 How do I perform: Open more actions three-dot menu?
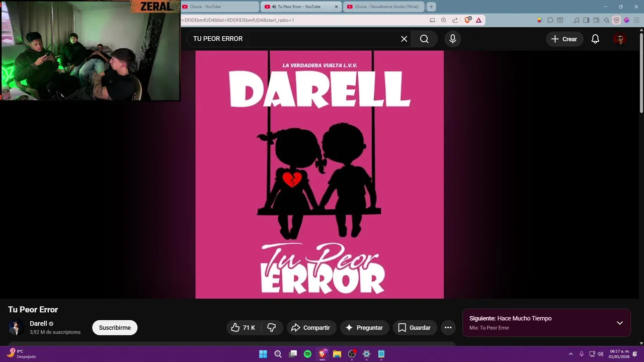448,328
